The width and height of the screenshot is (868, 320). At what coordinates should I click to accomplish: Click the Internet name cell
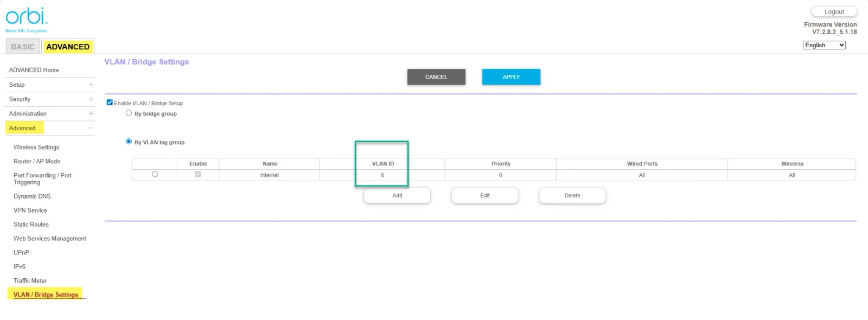[270, 175]
